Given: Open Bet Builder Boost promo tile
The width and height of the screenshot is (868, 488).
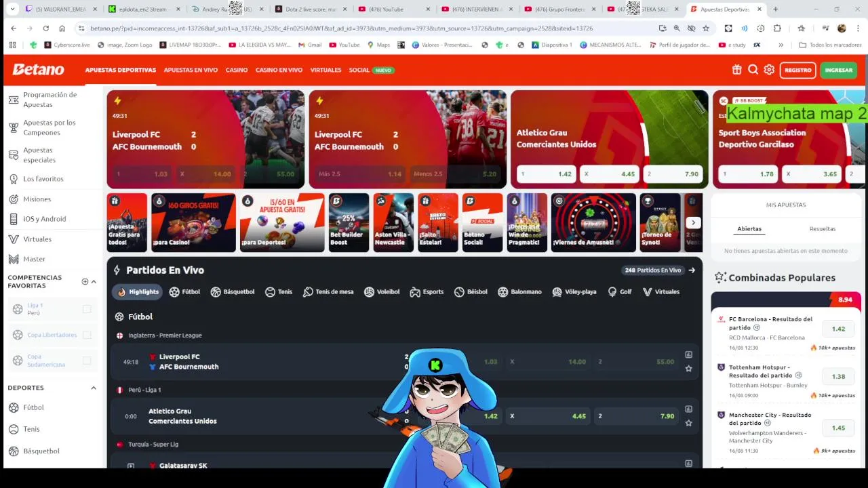Looking at the screenshot, I should [x=349, y=222].
